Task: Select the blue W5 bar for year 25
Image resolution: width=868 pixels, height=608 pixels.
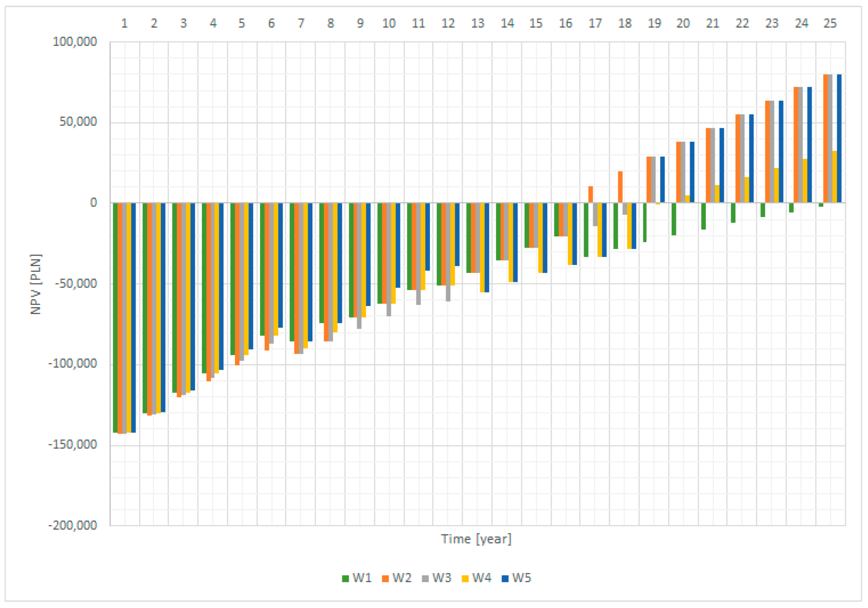Action: pyautogui.click(x=839, y=138)
